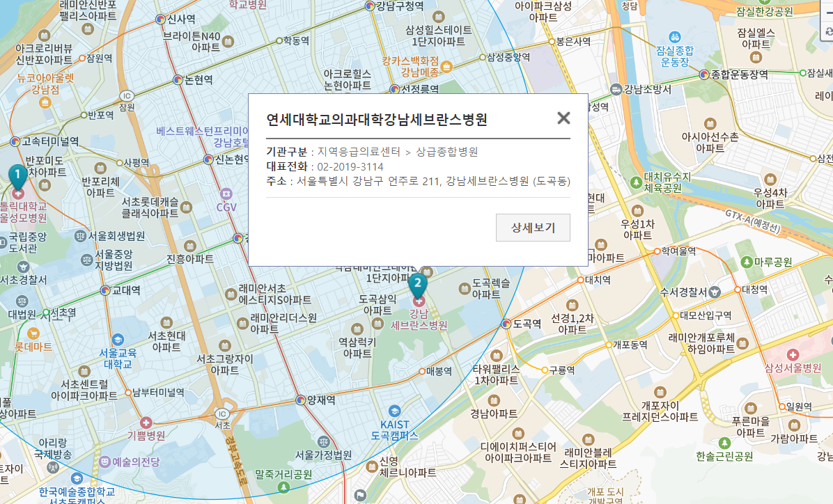
Task: Click the 지역응급의료센터 > 상급종합병원 text
Action: coord(398,152)
